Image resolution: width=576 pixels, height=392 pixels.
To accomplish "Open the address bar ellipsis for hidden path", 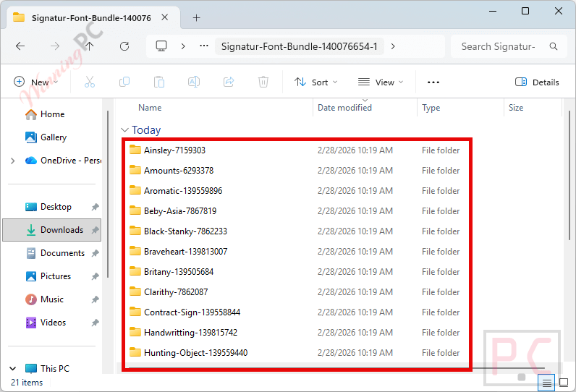I will tap(204, 46).
